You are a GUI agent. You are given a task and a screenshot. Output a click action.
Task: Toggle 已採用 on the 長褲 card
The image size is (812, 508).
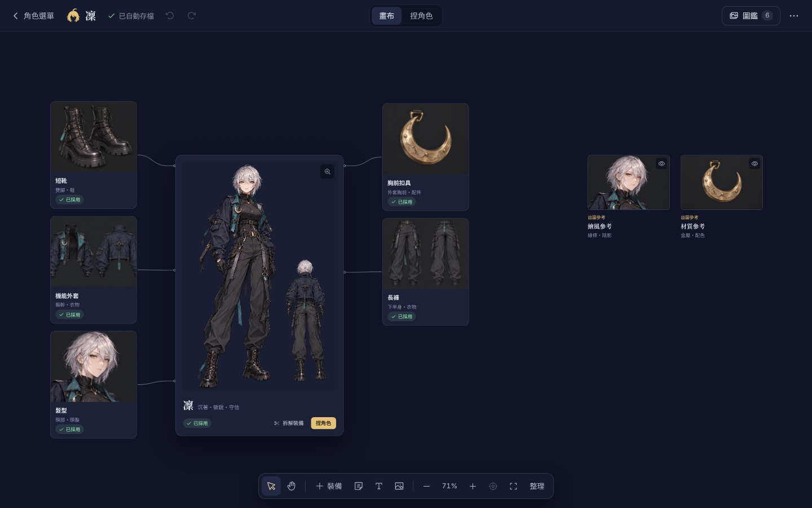click(401, 317)
